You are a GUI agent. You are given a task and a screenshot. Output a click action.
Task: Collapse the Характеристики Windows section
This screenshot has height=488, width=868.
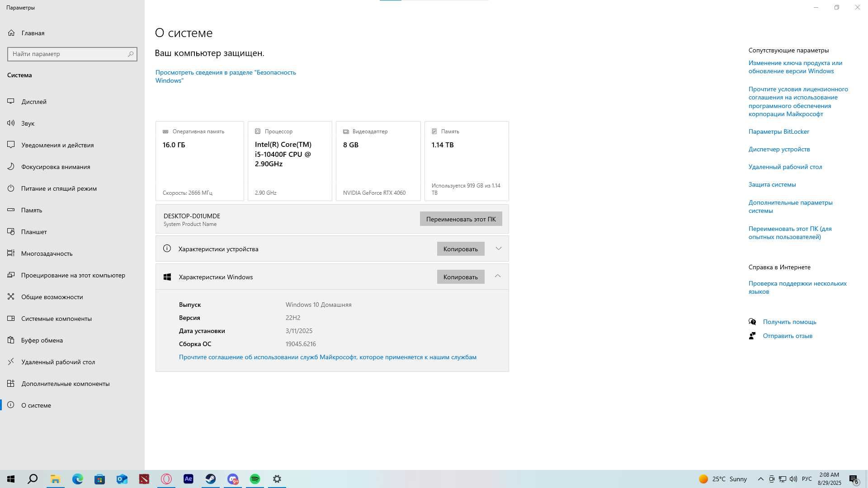pyautogui.click(x=498, y=277)
